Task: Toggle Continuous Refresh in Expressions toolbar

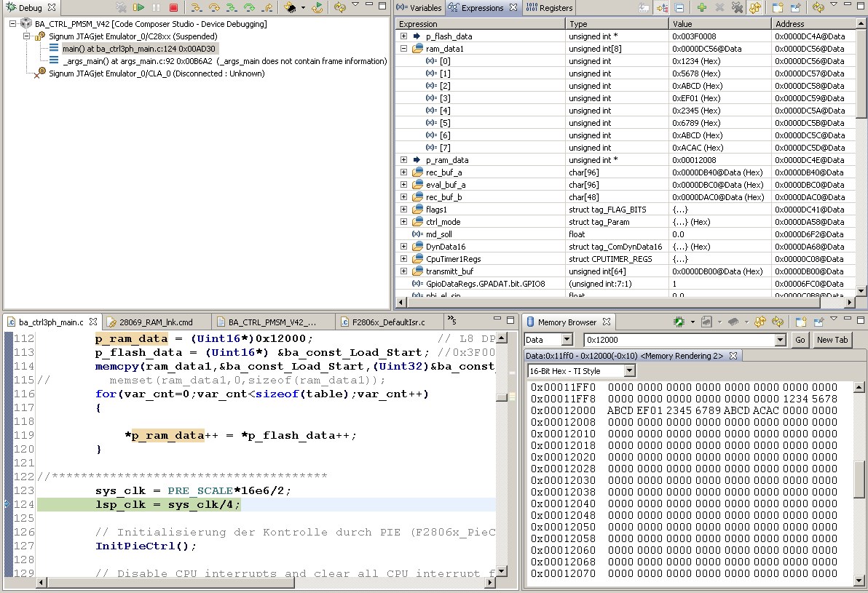Action: 755,7
